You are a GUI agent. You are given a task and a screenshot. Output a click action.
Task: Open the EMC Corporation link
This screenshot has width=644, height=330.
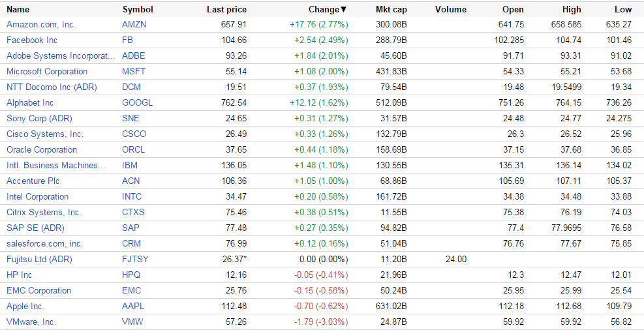[x=38, y=290]
